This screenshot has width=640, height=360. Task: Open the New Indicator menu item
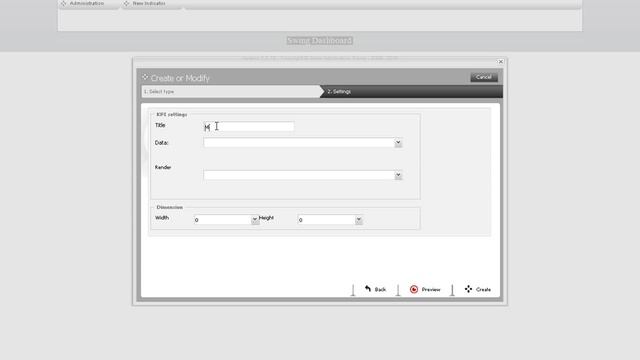[x=149, y=3]
